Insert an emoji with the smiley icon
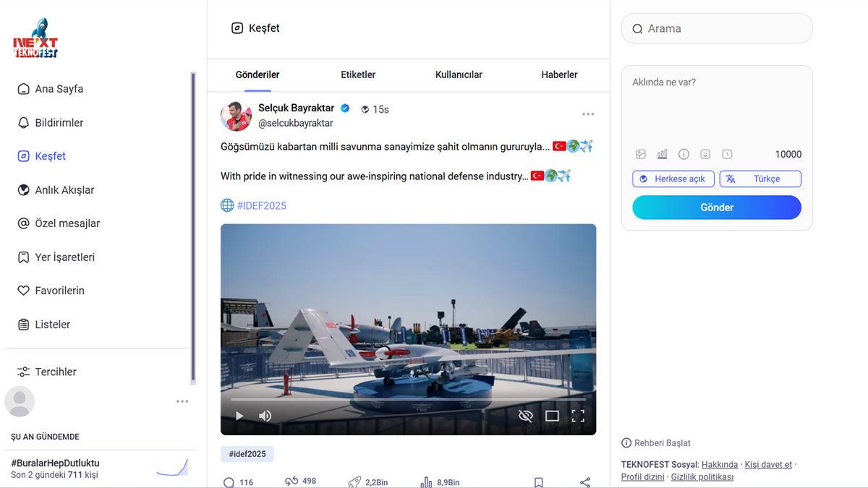The image size is (868, 488). point(705,153)
